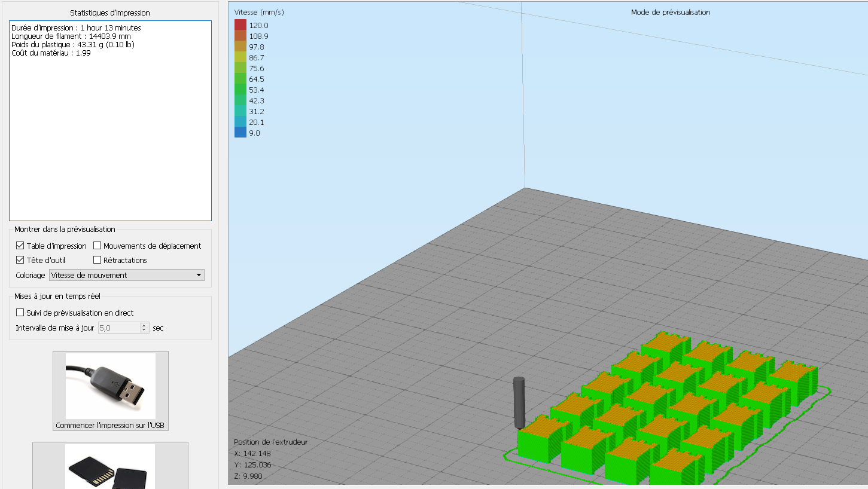868x489 pixels.
Task: Click the Coût du matériau line
Action: (51, 53)
